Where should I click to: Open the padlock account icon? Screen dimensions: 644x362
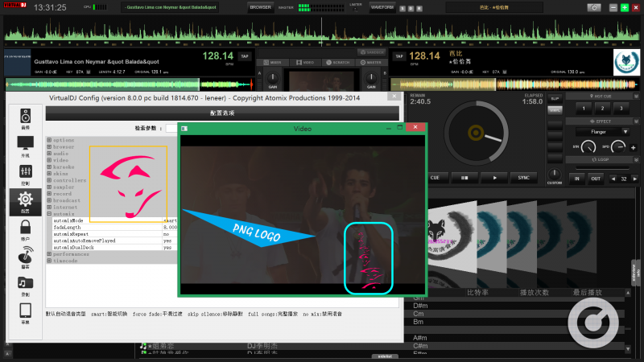(25, 228)
